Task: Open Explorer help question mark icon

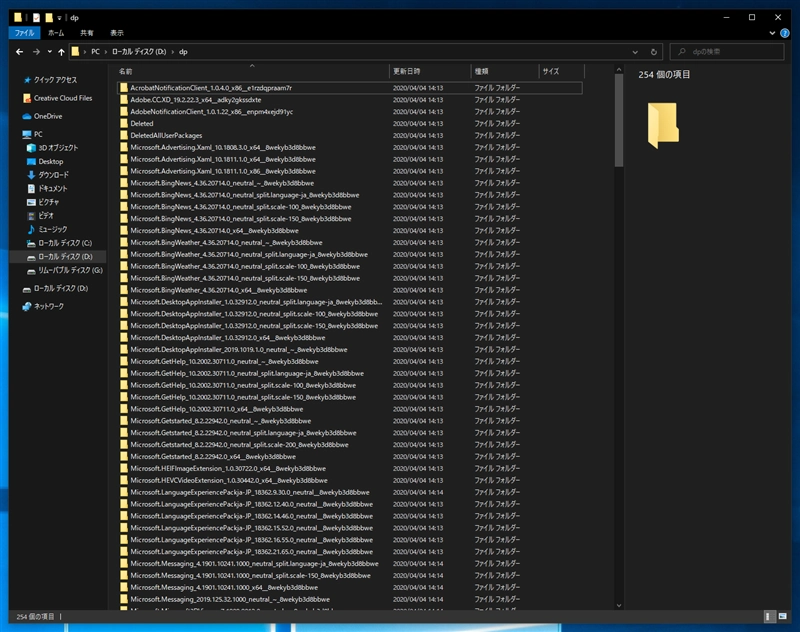Action: pyautogui.click(x=785, y=33)
